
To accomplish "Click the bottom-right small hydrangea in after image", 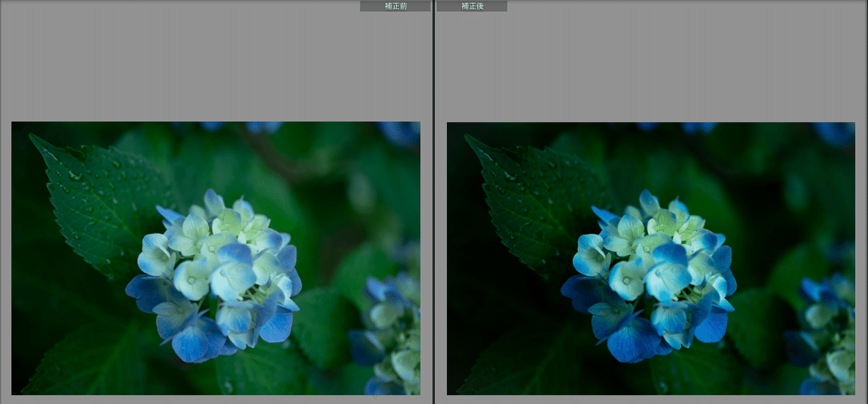I will 826,333.
